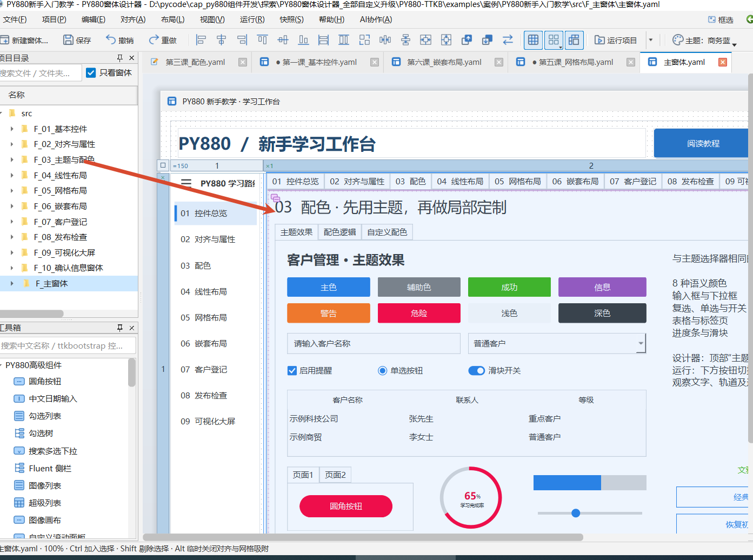Toggle the 滑块开关 switch

(476, 371)
